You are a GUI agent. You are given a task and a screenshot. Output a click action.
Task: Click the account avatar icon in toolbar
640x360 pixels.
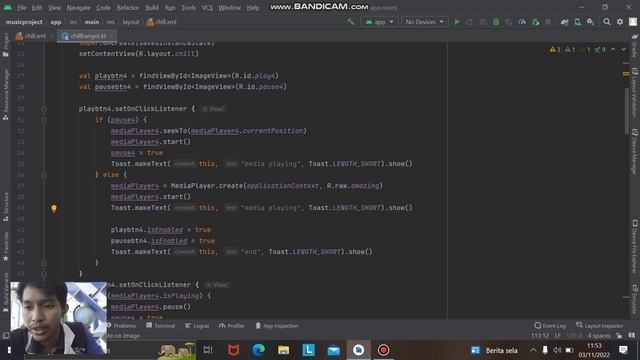(633, 22)
